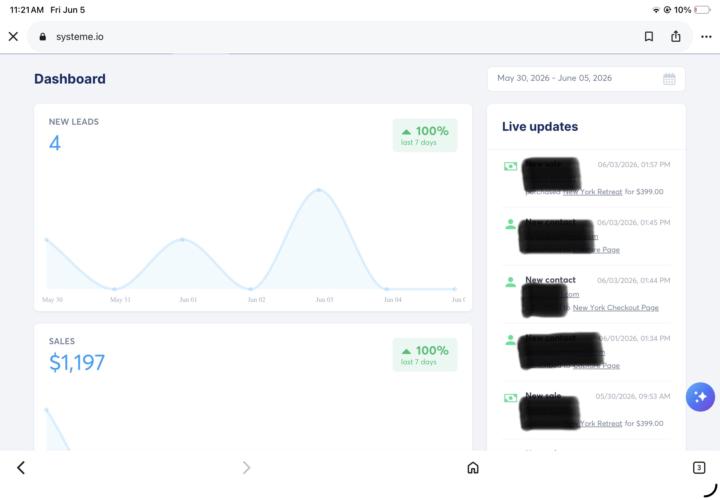Click the green sale money icon at top

[510, 166]
